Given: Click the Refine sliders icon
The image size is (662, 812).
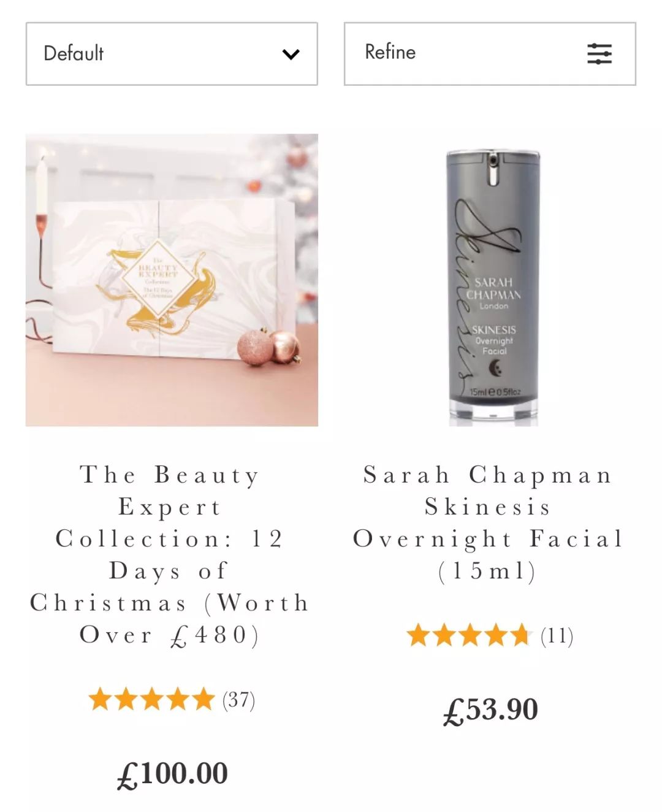Looking at the screenshot, I should [599, 54].
